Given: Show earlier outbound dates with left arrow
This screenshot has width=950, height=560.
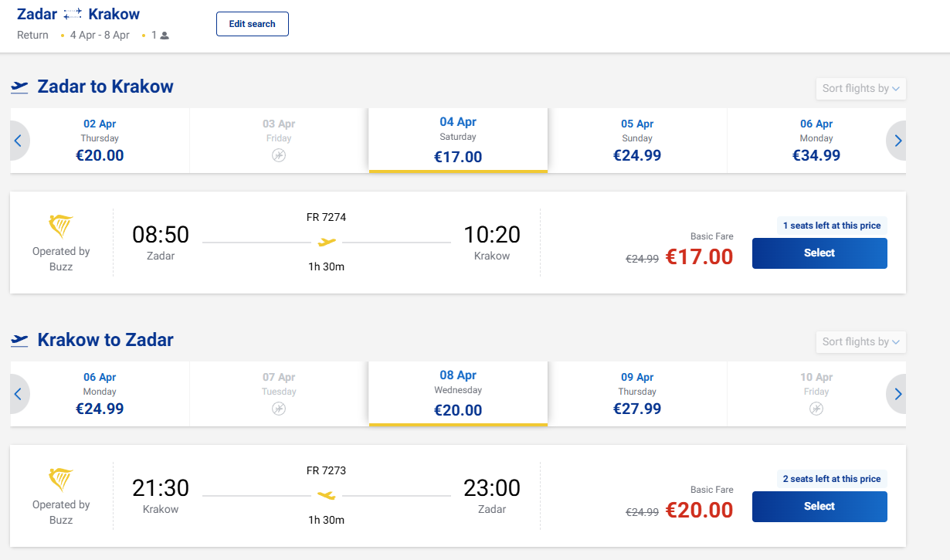Looking at the screenshot, I should click(x=19, y=141).
